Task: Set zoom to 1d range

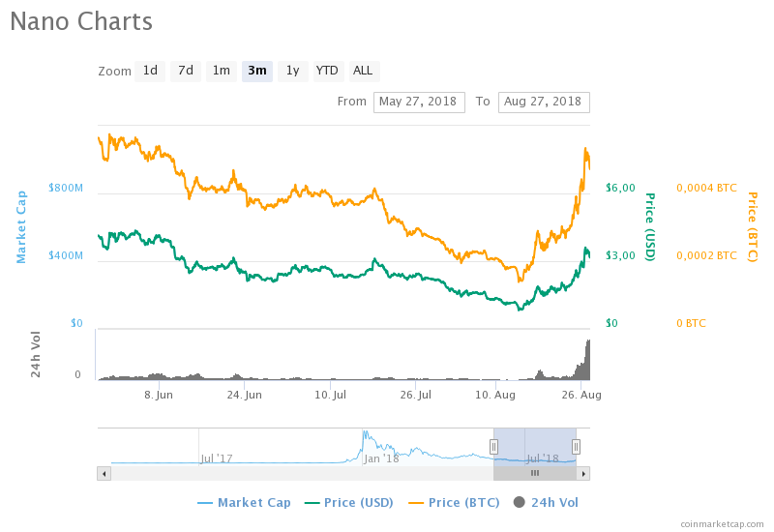Action: click(150, 71)
